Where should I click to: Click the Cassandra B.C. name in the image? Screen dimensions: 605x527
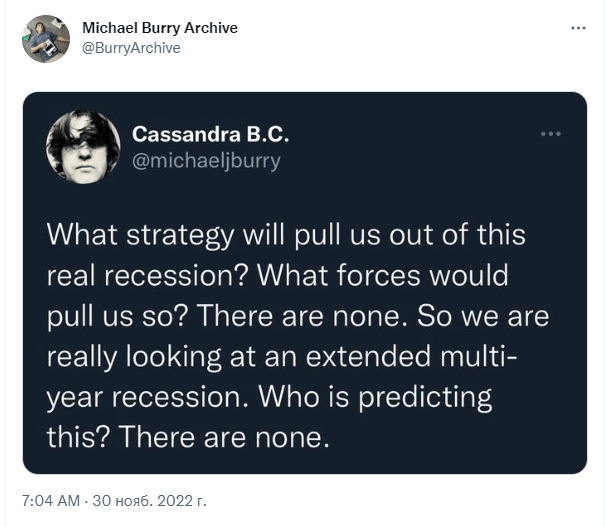tap(210, 134)
